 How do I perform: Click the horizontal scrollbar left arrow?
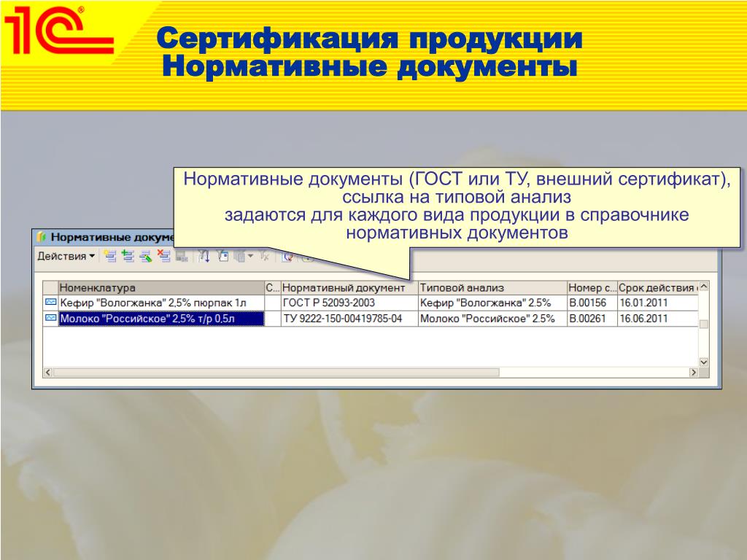point(47,373)
